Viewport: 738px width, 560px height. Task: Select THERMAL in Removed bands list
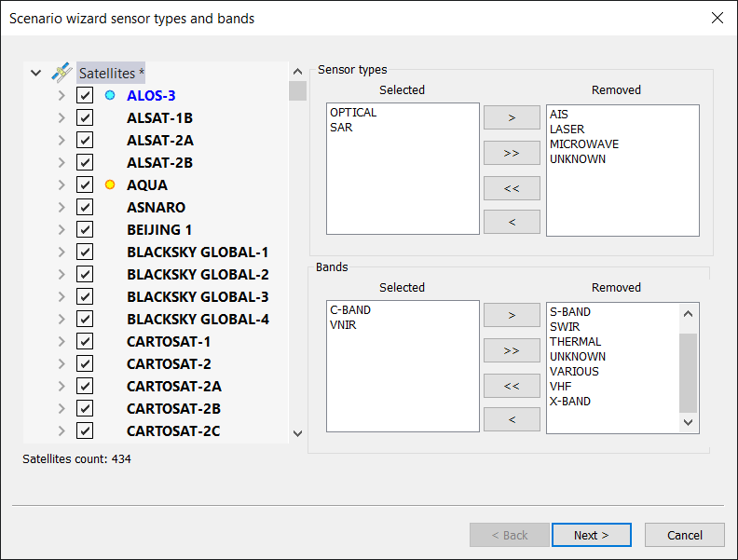click(575, 342)
